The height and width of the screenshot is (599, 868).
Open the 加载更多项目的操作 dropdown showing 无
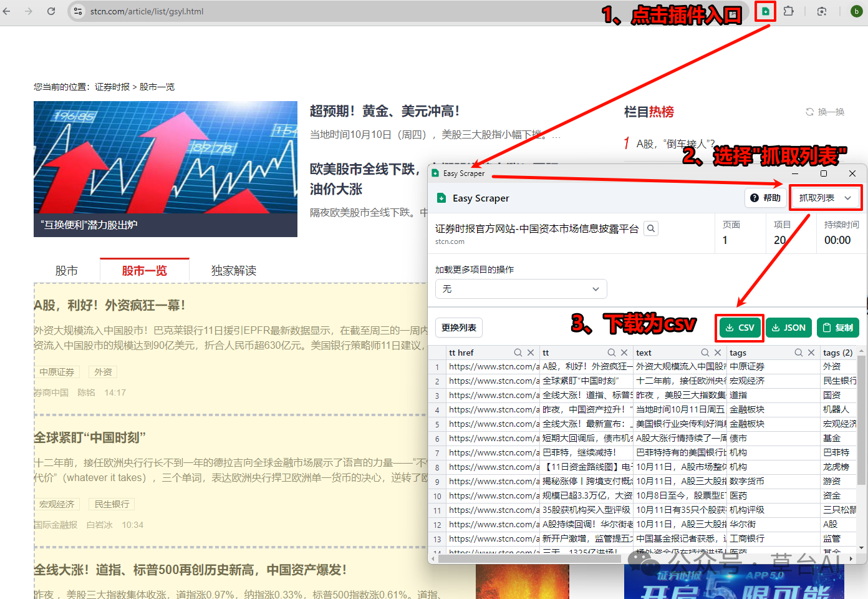[521, 289]
